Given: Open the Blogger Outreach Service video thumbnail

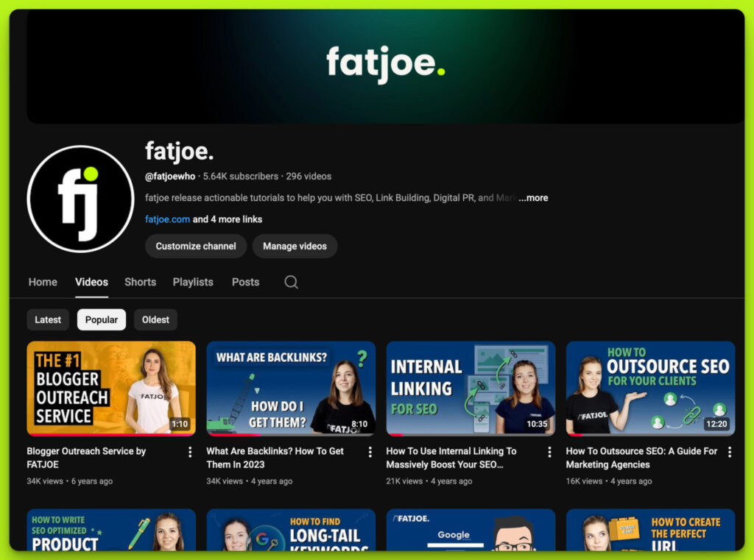Looking at the screenshot, I should [111, 389].
